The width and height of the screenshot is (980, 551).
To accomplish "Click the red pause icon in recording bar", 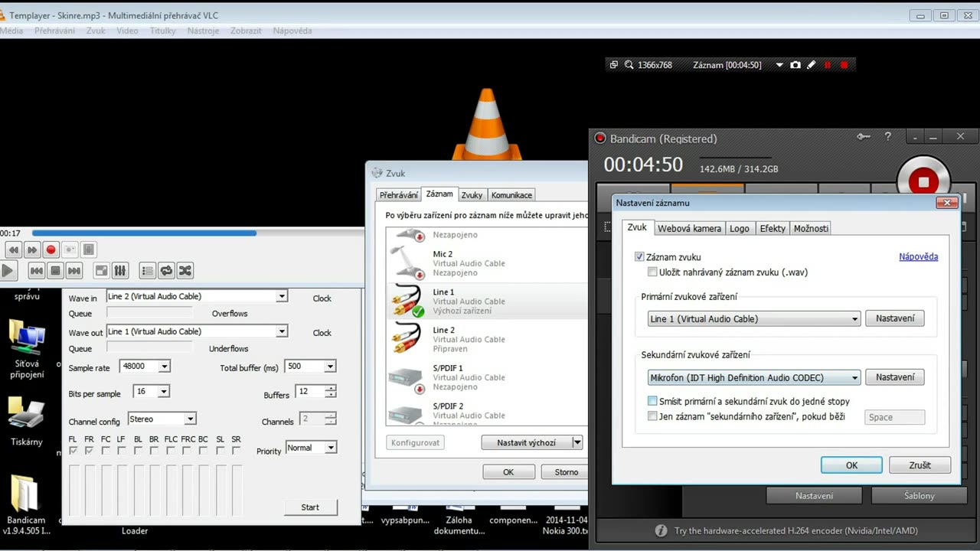I will (828, 65).
